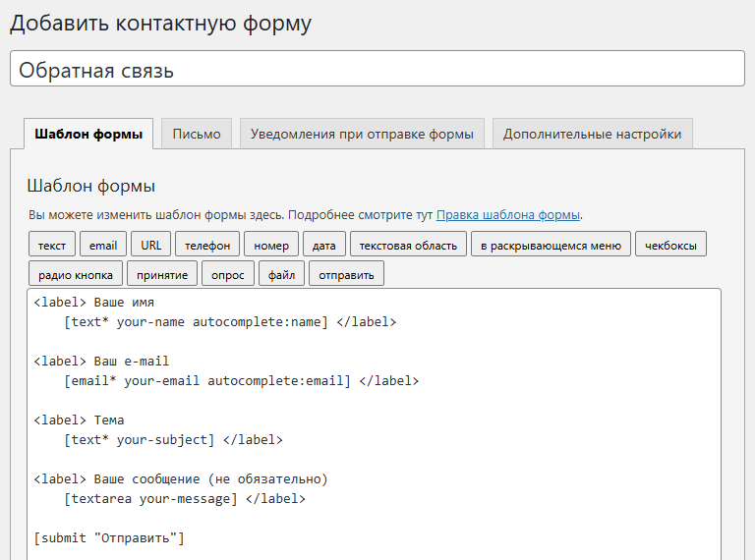
Task: Add a 'телефон' field tag
Action: (x=207, y=244)
